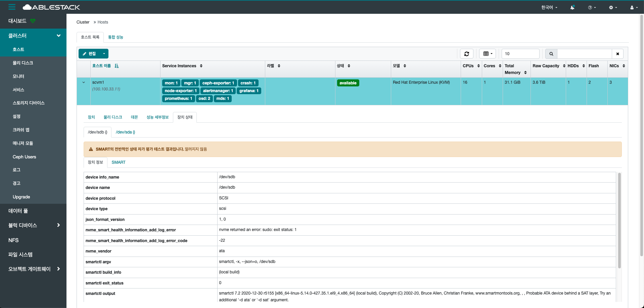Click the refresh table icon
Screen dimensions: 644x308
click(466, 54)
